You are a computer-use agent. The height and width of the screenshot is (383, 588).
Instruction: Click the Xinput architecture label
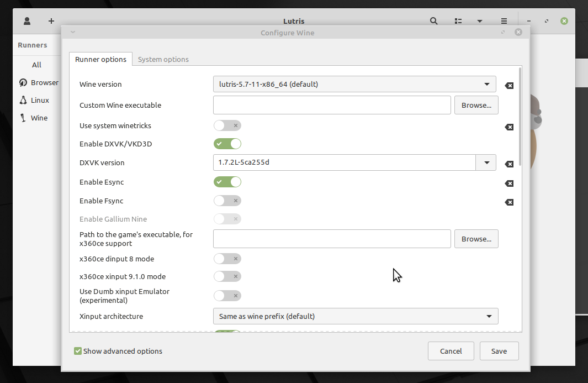coord(111,316)
